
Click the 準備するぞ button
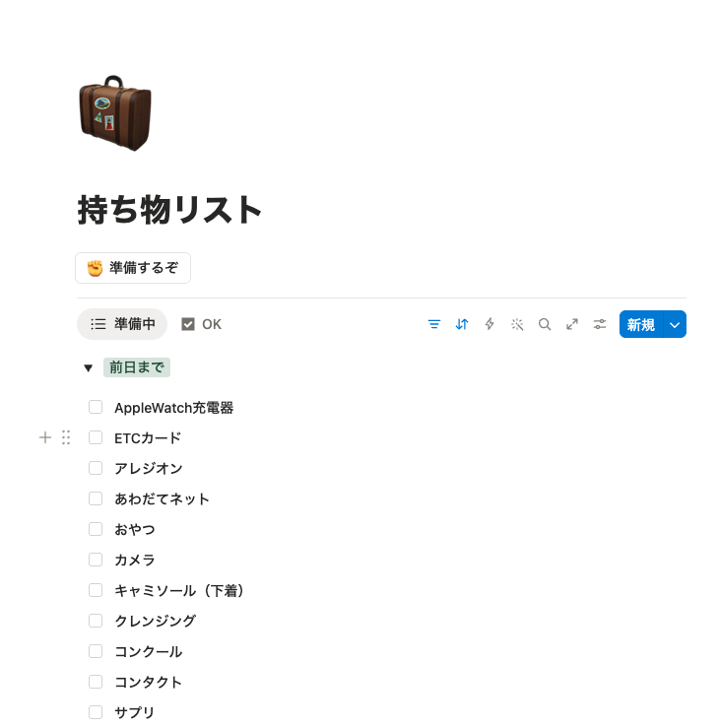point(133,268)
